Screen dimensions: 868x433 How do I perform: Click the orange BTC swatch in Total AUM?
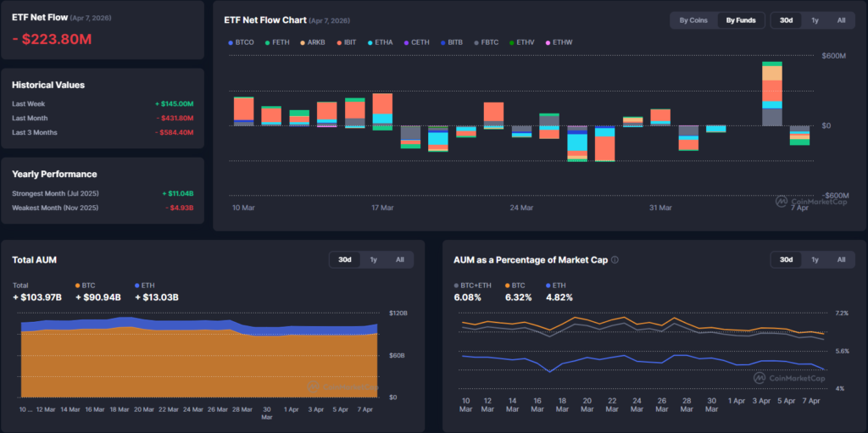[79, 286]
